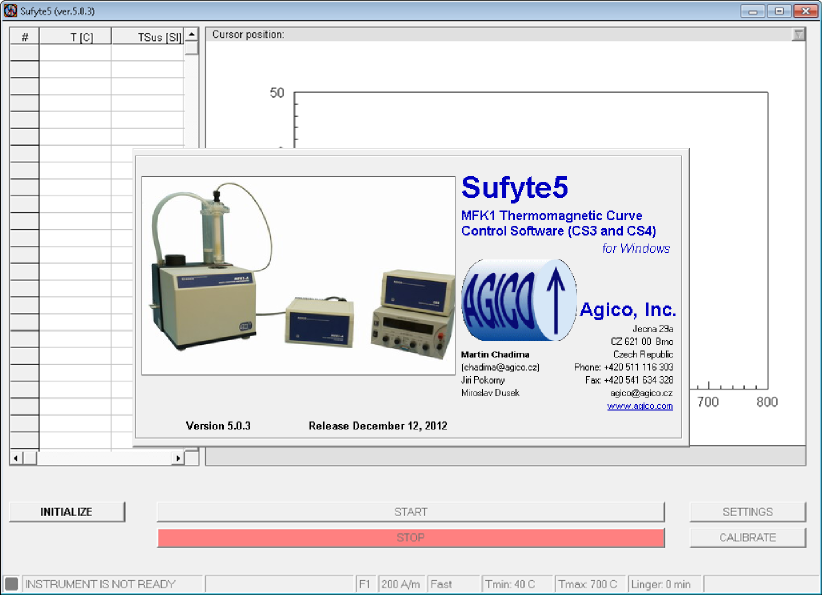Click the table scroll left arrow
Screen dimensions: 822x595
[16, 458]
